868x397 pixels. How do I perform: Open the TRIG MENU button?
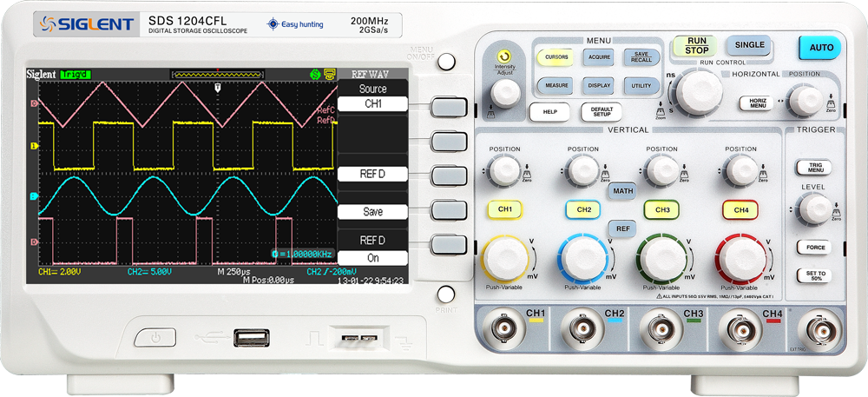(x=815, y=169)
